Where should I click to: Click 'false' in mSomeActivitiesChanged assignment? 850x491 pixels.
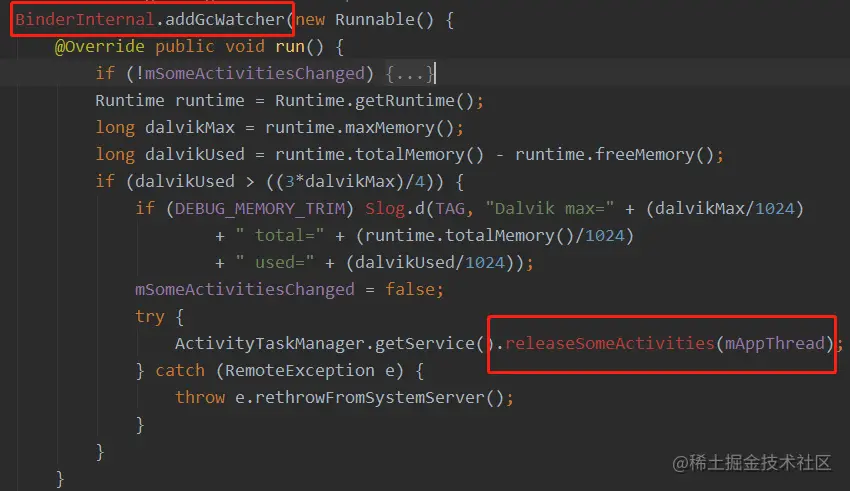point(410,289)
